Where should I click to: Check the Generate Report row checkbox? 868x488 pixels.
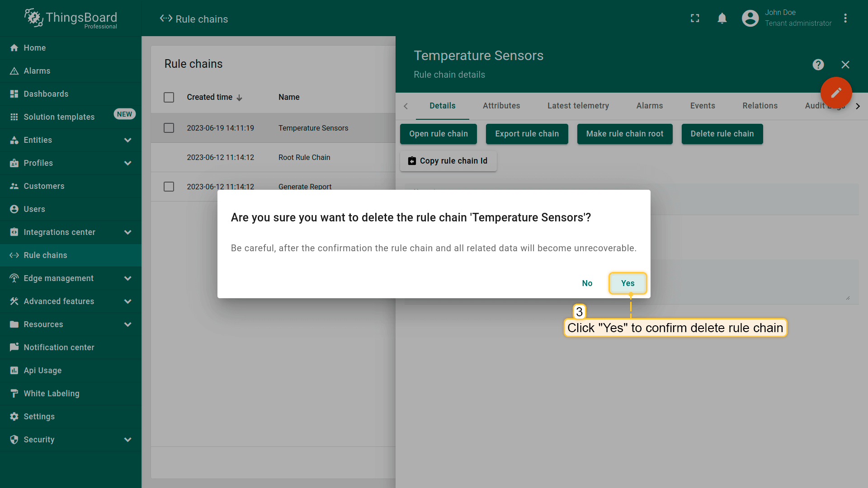coord(169,187)
